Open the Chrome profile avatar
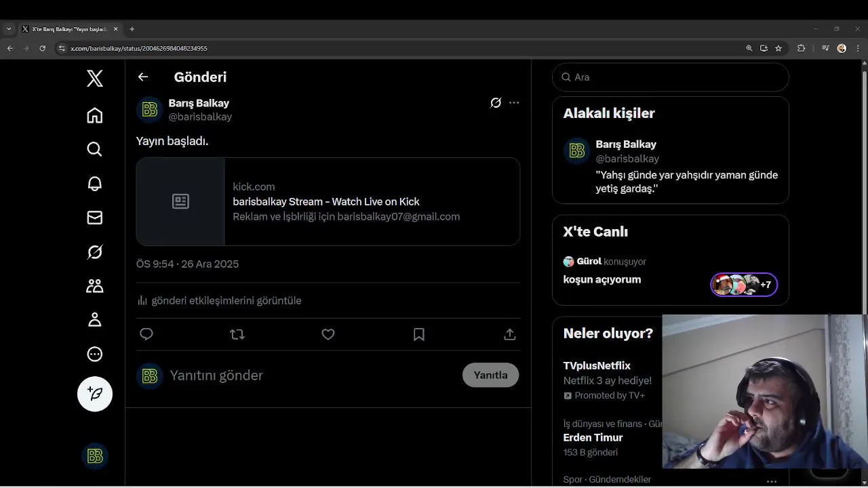The width and height of the screenshot is (868, 488). (842, 48)
